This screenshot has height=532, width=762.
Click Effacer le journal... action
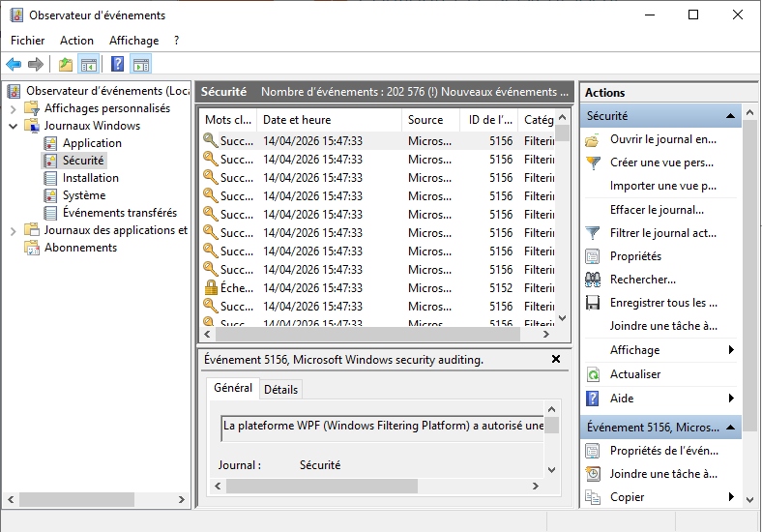[x=657, y=210]
